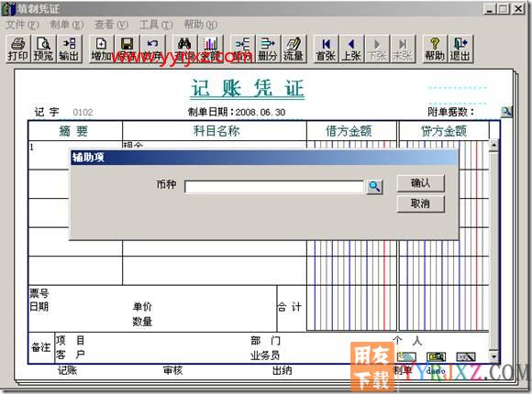Click the voucher scrollbar up arrow
532x394 pixels.
493,146
